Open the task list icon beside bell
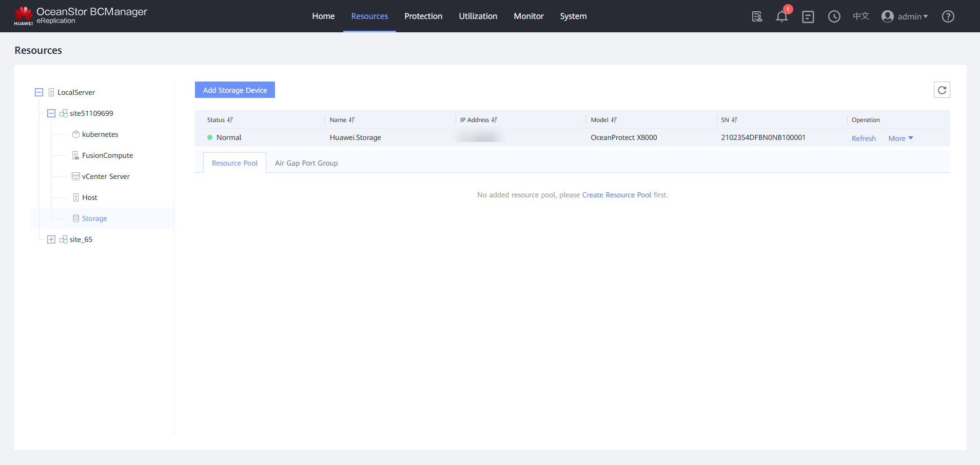Image resolution: width=980 pixels, height=465 pixels. (808, 16)
